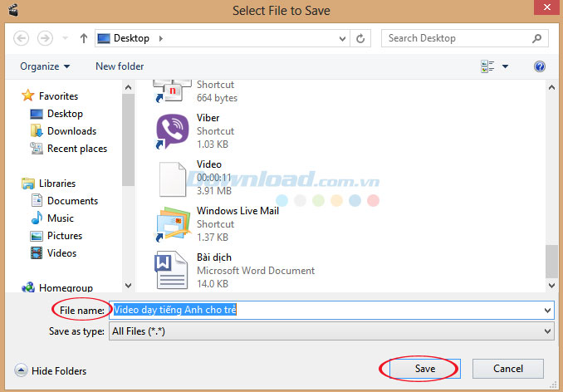Open the Organize menu

pyautogui.click(x=45, y=66)
